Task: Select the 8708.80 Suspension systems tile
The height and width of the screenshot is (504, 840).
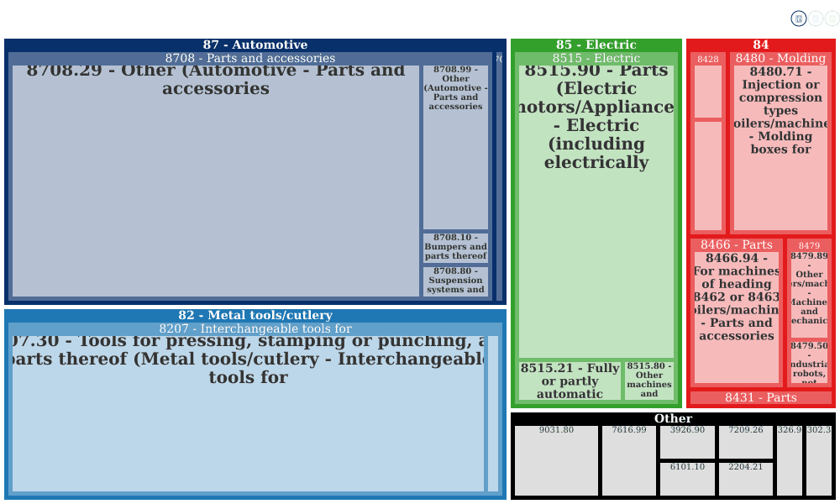Action: tap(455, 281)
